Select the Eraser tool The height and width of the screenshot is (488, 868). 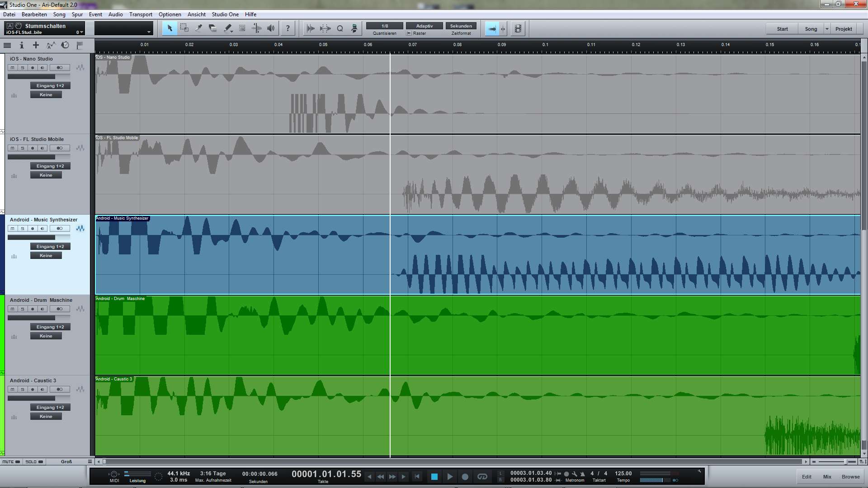(x=213, y=28)
